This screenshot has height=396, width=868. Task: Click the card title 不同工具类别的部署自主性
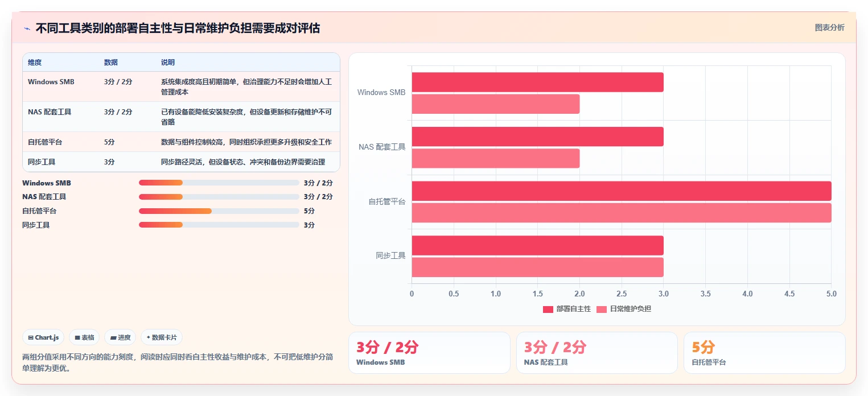178,28
